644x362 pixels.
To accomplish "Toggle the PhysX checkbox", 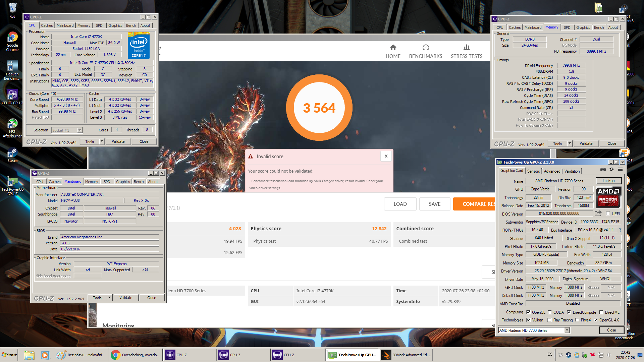I will [x=577, y=320].
